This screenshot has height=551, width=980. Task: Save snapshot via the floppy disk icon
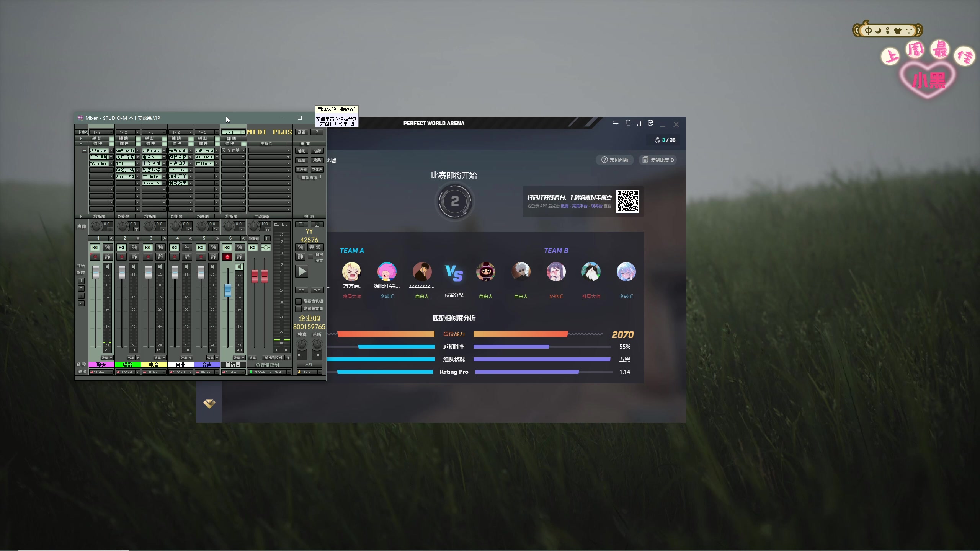point(317,224)
